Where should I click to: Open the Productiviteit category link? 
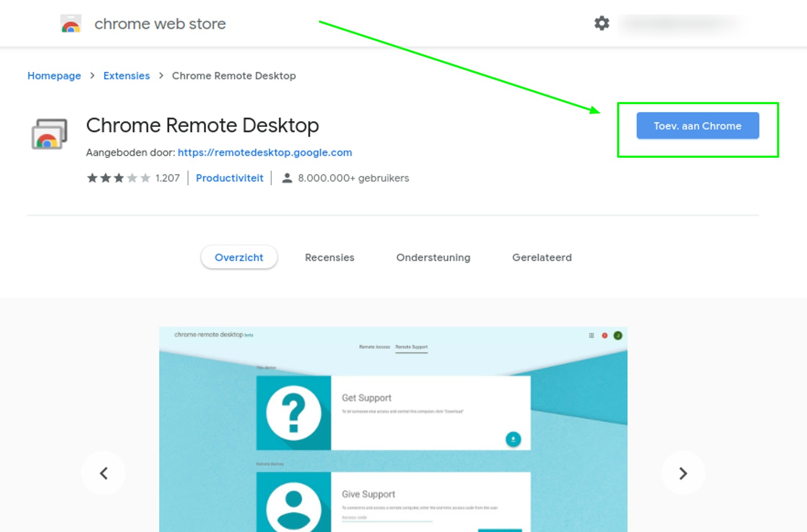click(x=229, y=178)
